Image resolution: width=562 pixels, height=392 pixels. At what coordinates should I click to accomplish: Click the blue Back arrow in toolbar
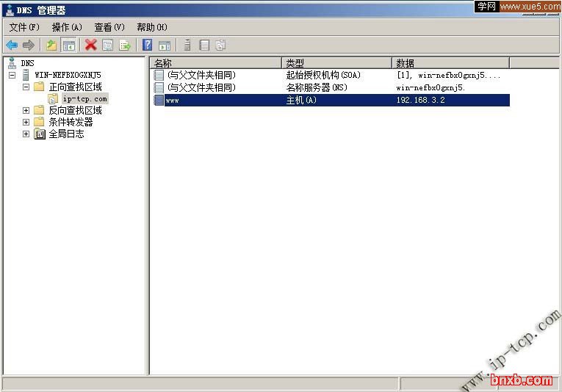pos(12,45)
